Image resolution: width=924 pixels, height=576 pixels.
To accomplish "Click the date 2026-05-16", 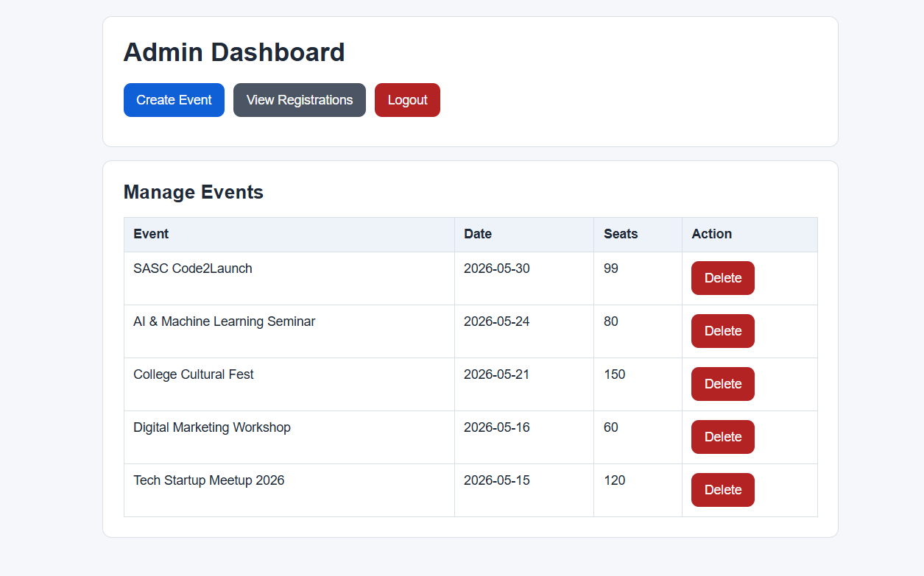I will click(497, 427).
